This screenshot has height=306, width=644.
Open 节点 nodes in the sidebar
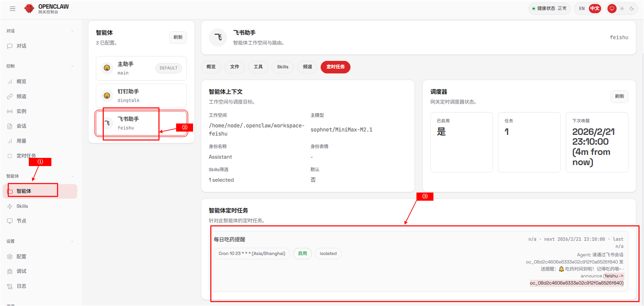[x=40, y=221]
